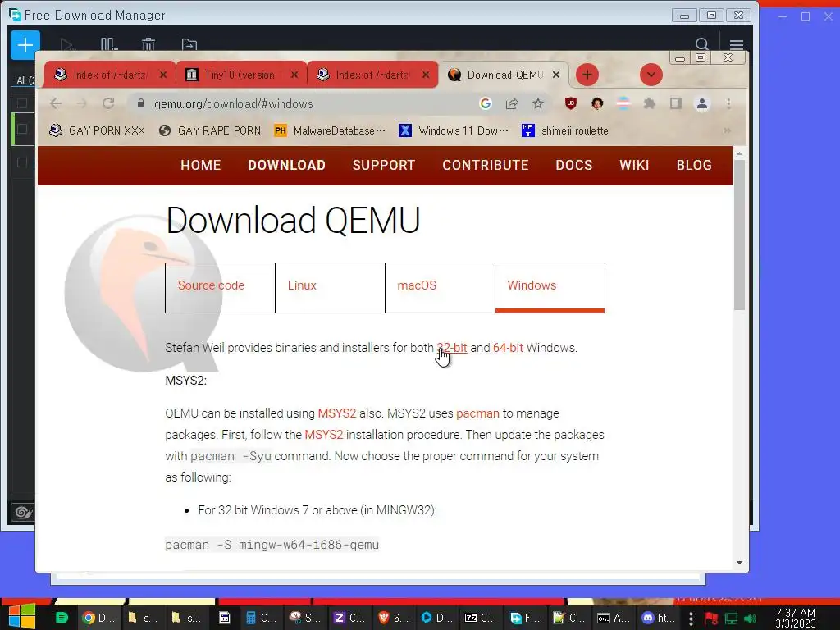Open BLOG in the QEMU site nav
The width and height of the screenshot is (840, 630).
[x=694, y=165]
